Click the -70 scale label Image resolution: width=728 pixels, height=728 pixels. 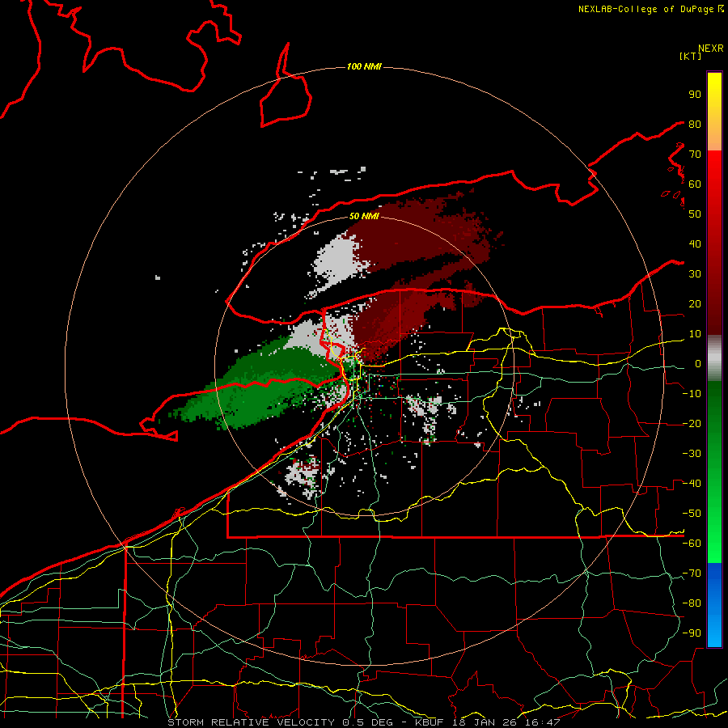click(692, 574)
